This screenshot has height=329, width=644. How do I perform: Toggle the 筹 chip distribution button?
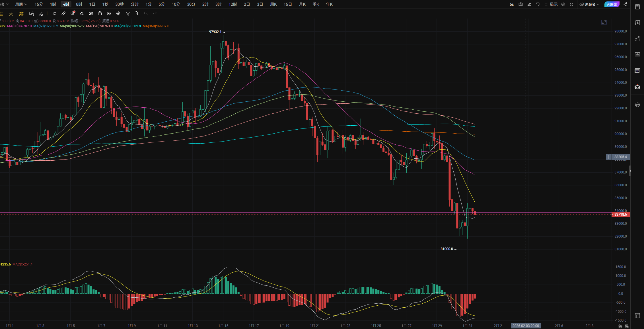pyautogui.click(x=21, y=14)
